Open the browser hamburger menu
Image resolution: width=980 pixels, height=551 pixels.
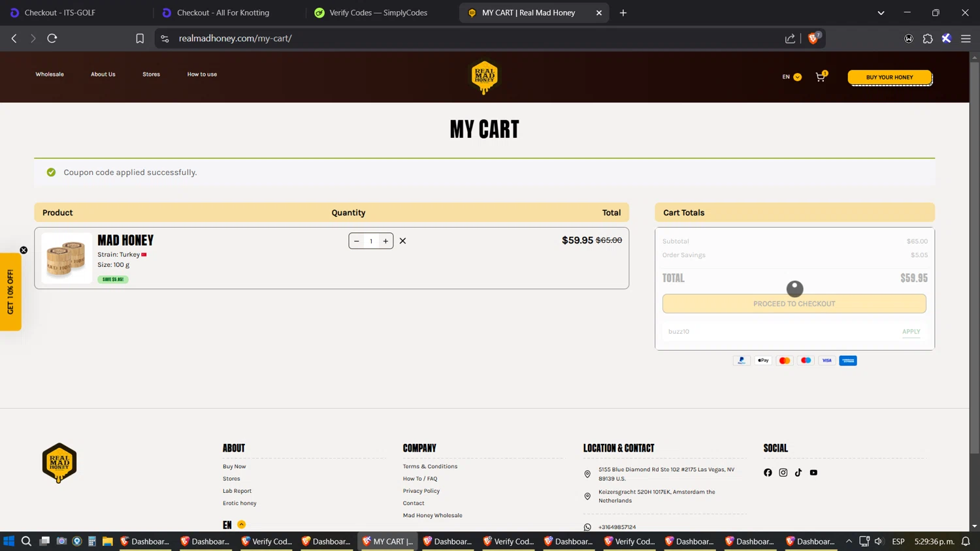click(966, 39)
